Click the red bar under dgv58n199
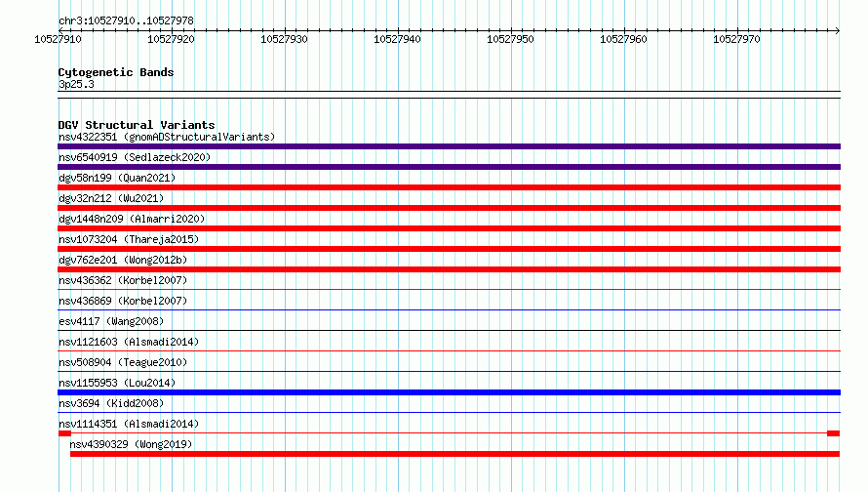This screenshot has width=868, height=492. point(449,187)
